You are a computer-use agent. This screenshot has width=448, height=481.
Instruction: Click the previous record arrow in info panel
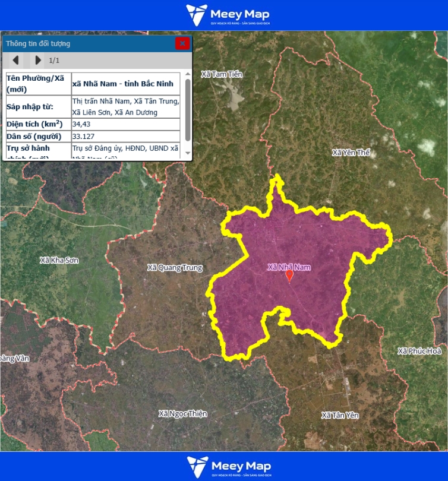[16, 60]
